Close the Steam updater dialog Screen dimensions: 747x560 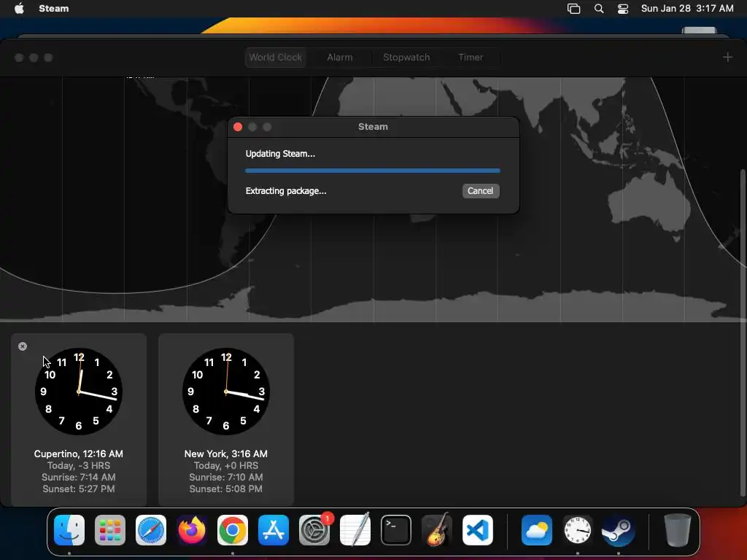click(238, 127)
